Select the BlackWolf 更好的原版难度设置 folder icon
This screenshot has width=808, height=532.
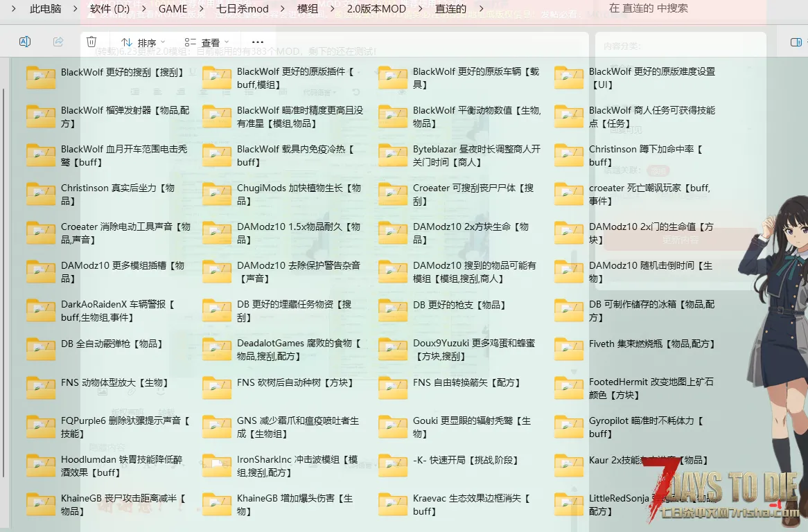click(569, 78)
